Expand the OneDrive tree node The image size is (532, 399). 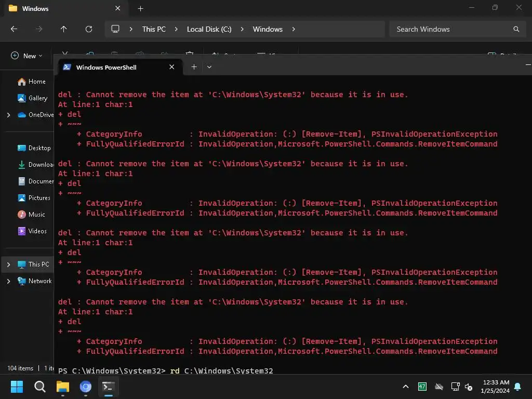point(8,115)
